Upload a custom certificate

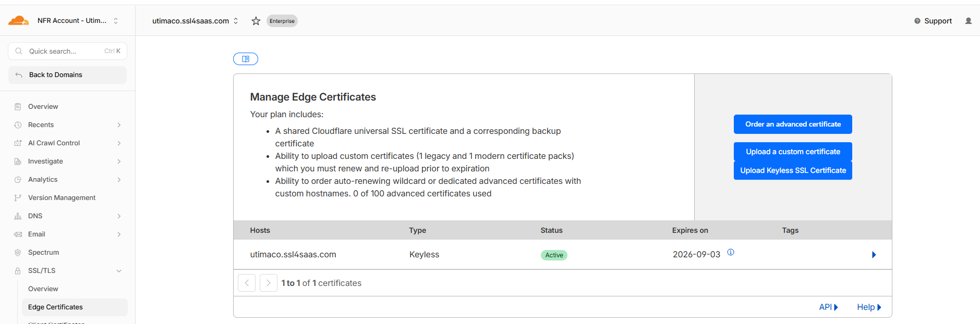click(x=793, y=152)
